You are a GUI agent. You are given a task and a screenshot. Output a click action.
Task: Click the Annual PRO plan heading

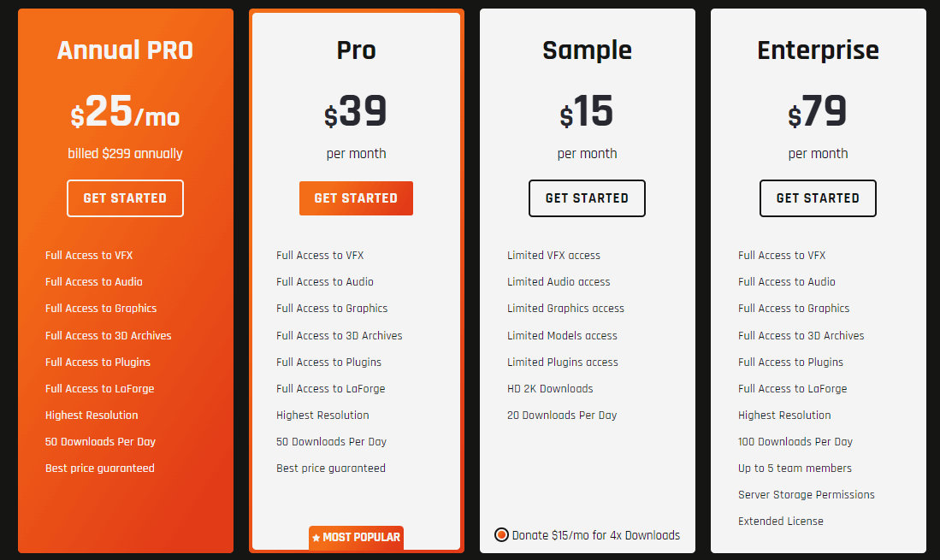click(125, 50)
